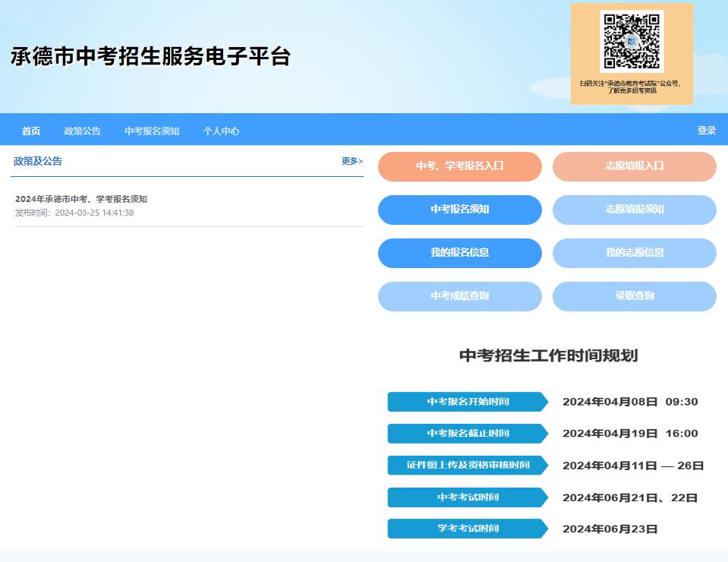Open 我的志愿信息 button
728x562 pixels.
[x=634, y=253]
